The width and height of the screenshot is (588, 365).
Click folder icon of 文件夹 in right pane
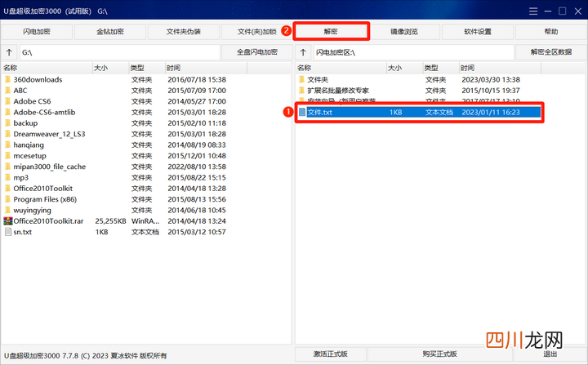[x=301, y=79]
